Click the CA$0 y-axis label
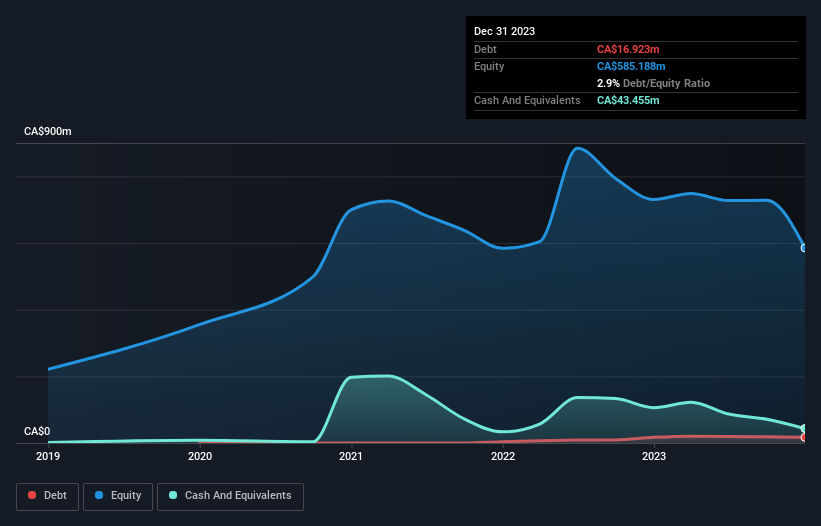The width and height of the screenshot is (821, 526). pos(37,431)
